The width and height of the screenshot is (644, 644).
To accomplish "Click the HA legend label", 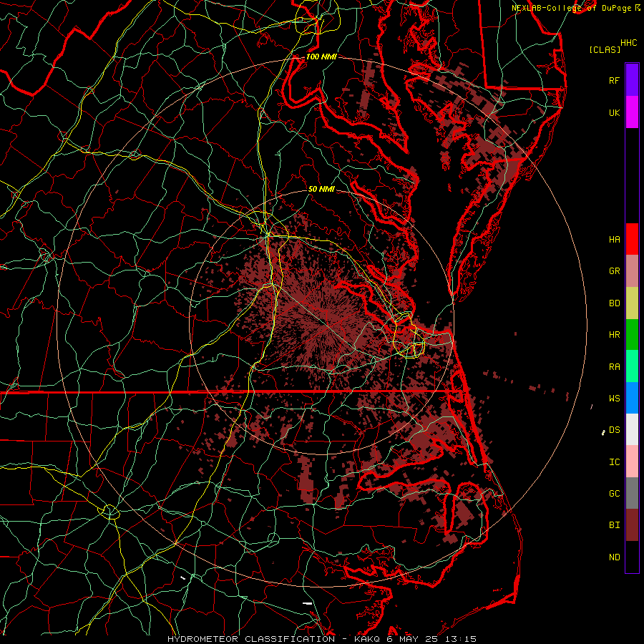I will (615, 239).
